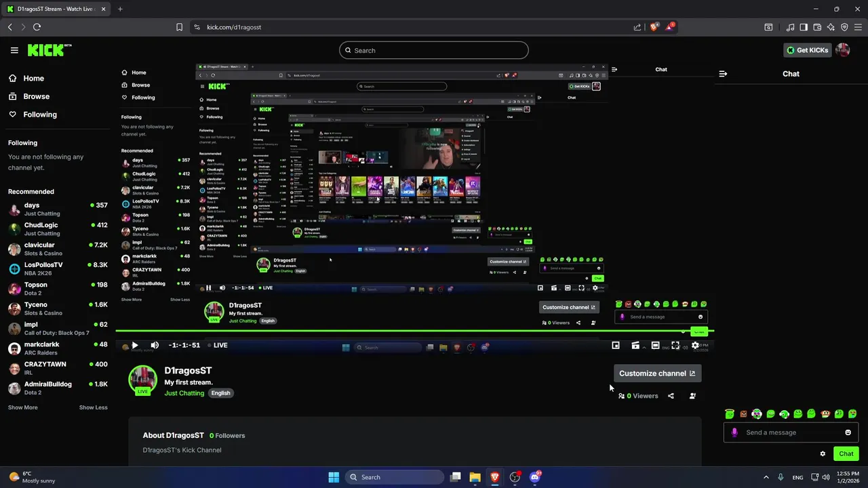Open Brave Wallet icon

tap(817, 27)
